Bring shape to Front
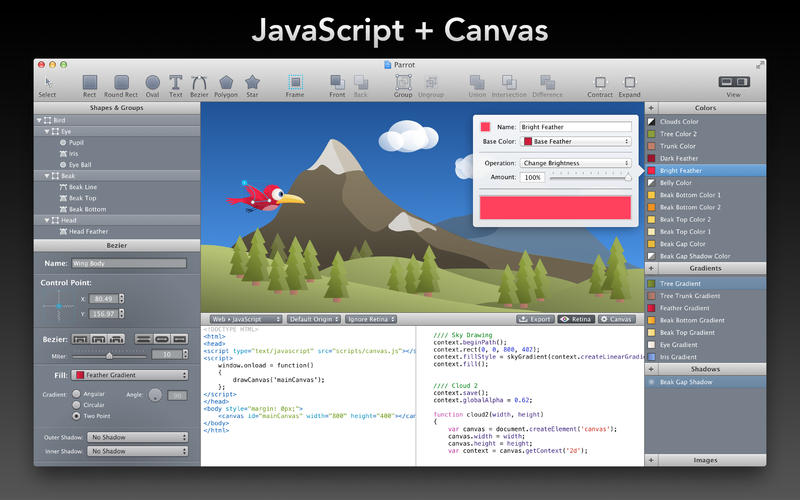 [x=337, y=86]
